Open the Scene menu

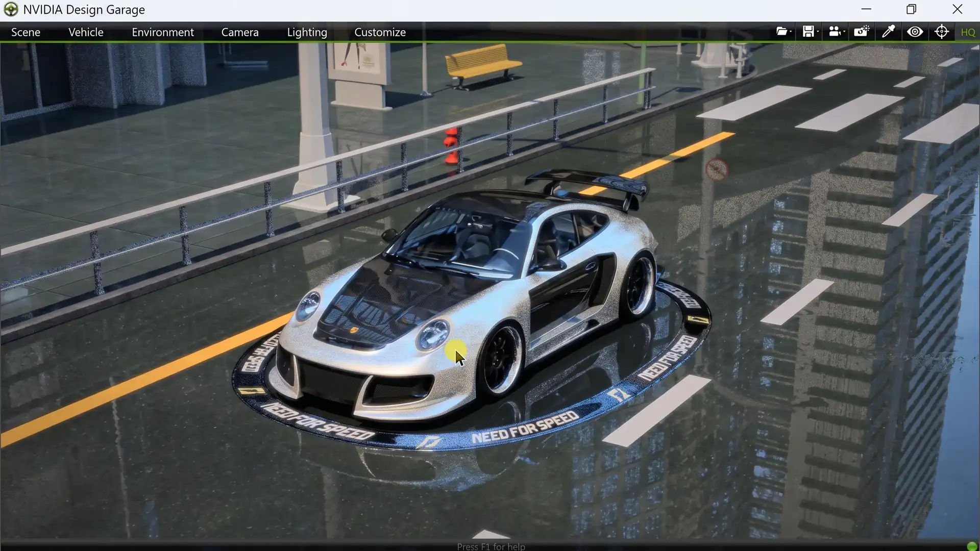coord(26,32)
